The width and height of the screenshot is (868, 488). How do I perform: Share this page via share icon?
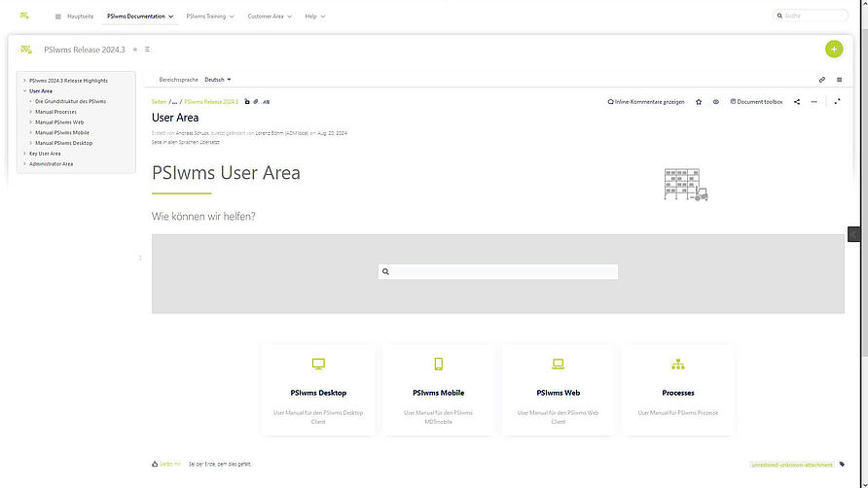[x=797, y=102]
